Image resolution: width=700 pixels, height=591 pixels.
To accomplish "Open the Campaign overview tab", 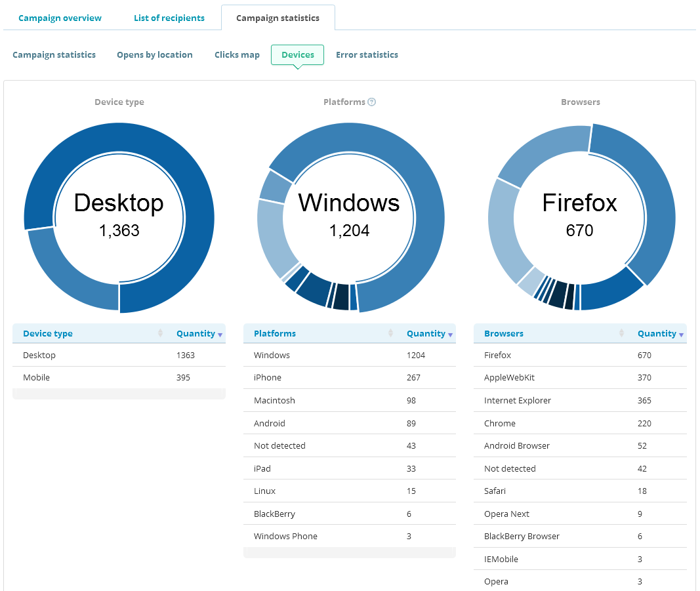I will 60,18.
